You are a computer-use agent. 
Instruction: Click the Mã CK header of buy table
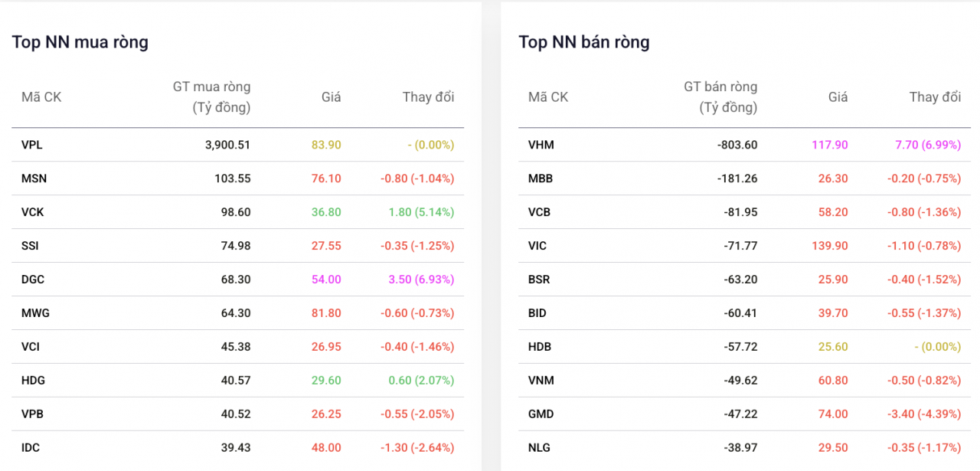pyautogui.click(x=41, y=97)
